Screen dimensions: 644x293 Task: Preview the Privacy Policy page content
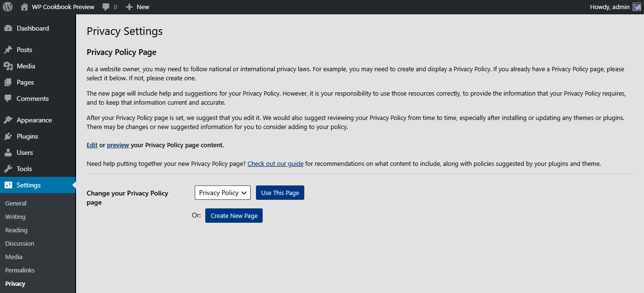coord(118,145)
